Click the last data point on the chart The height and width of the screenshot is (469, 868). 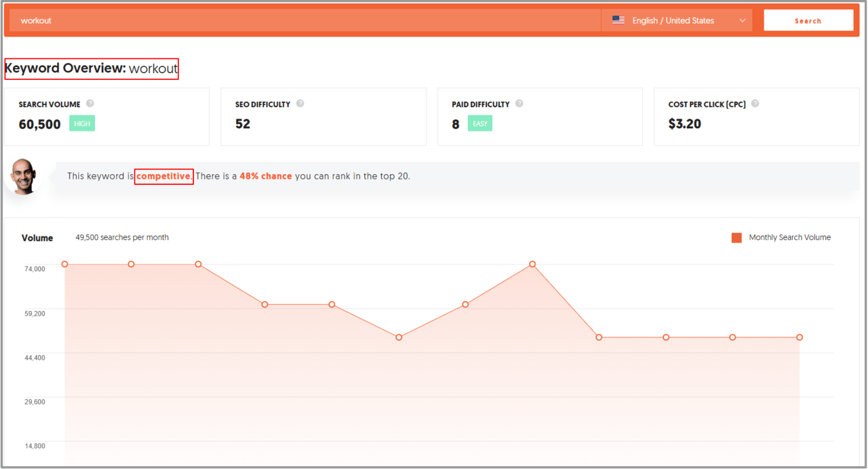click(x=800, y=337)
